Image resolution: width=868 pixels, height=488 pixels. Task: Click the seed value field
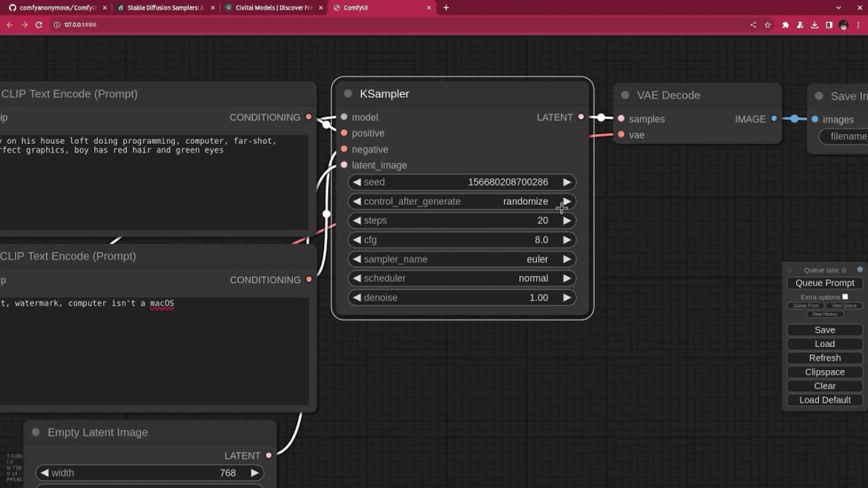(x=461, y=182)
